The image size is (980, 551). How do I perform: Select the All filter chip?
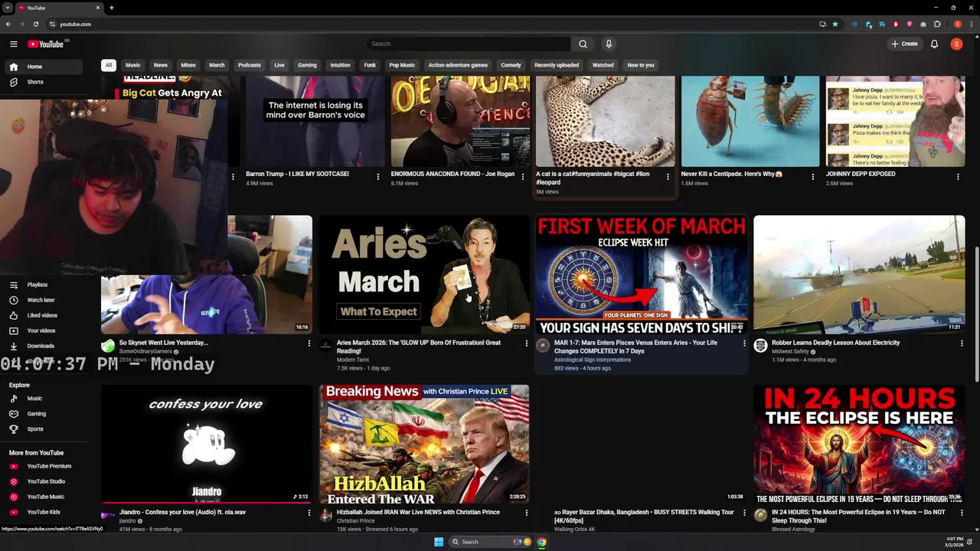(x=109, y=65)
